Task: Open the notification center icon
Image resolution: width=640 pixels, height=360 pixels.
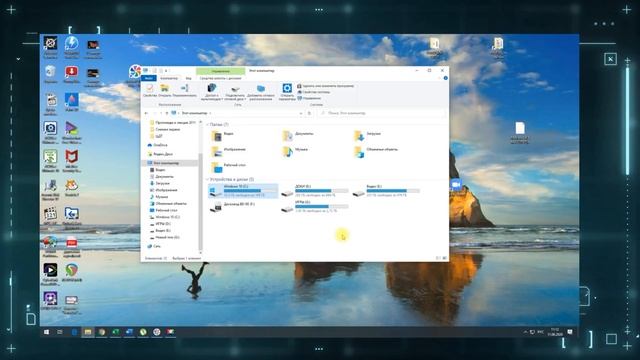Action: pyautogui.click(x=570, y=332)
